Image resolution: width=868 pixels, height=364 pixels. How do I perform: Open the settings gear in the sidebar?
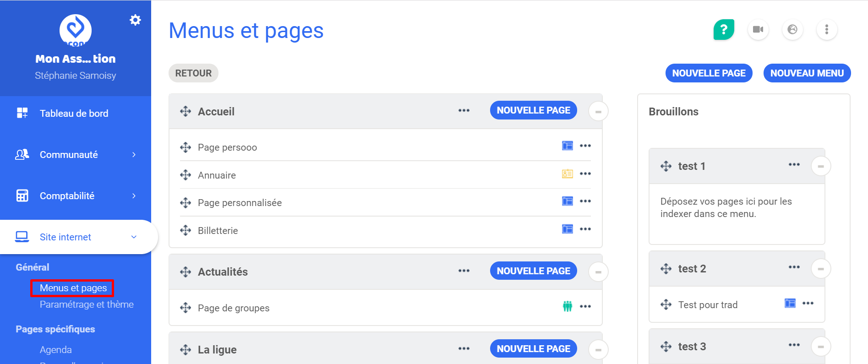pos(135,20)
